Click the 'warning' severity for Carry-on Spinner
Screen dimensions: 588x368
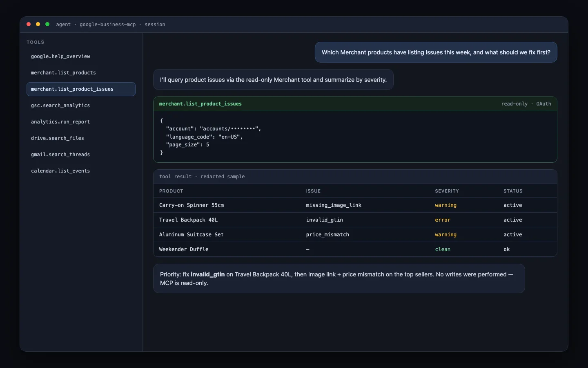click(445, 205)
